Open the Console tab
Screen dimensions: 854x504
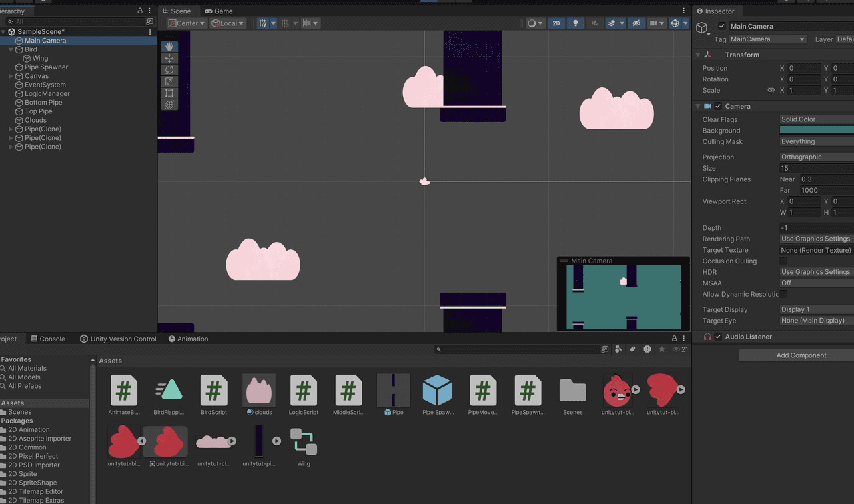click(48, 339)
